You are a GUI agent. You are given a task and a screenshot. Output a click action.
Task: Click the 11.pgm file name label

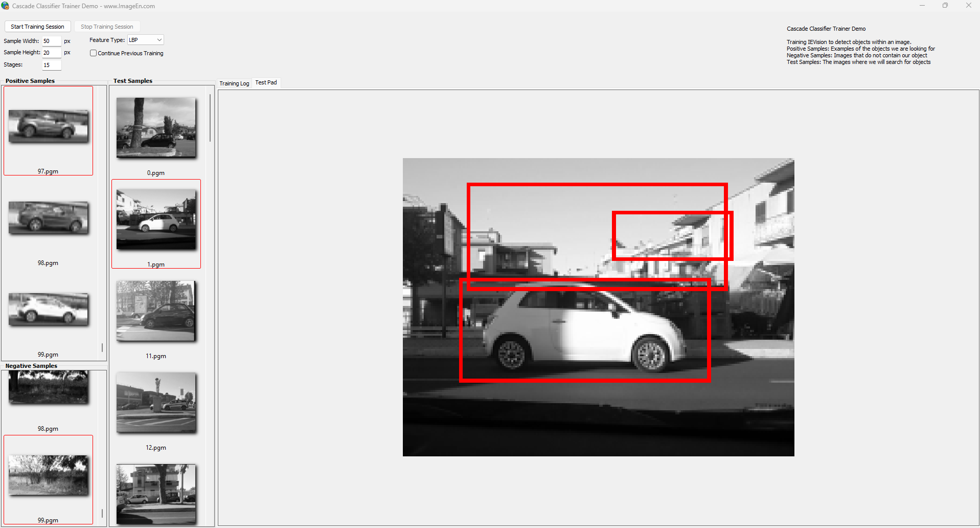pos(156,356)
